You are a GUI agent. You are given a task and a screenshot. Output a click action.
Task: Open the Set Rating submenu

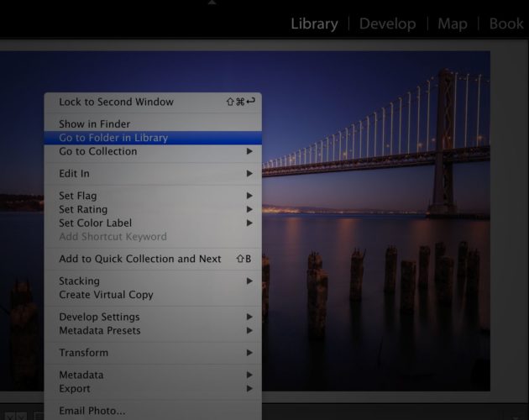[x=153, y=209]
